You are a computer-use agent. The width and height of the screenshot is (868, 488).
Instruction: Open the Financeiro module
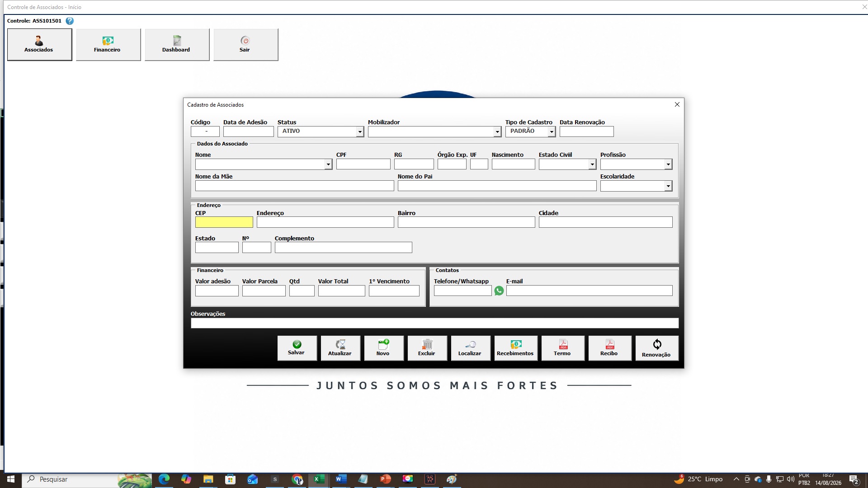[108, 44]
